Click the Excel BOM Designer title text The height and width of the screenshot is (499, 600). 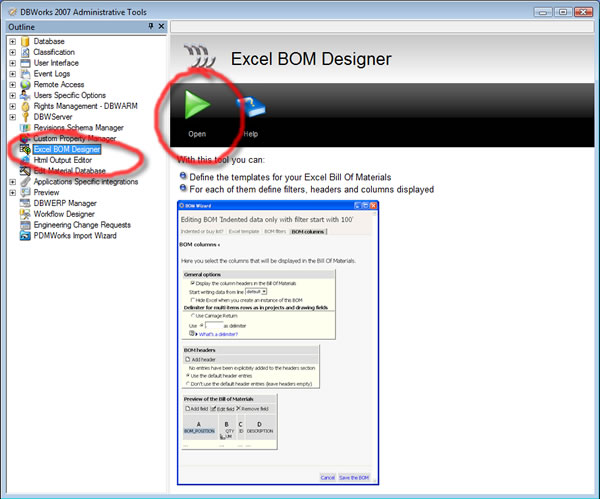311,59
